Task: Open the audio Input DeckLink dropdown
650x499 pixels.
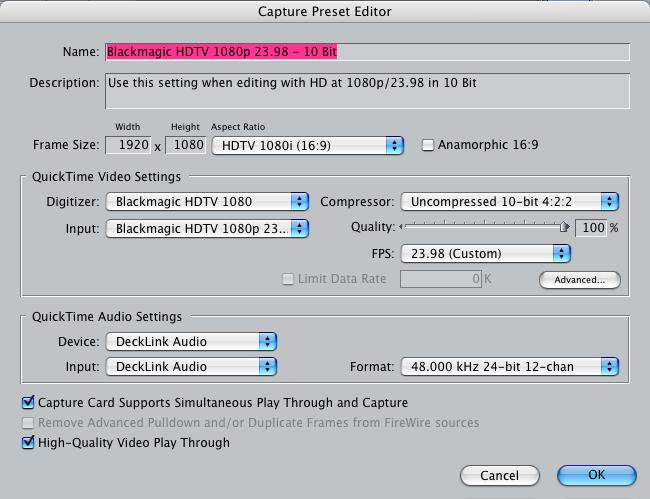Action: 191,367
